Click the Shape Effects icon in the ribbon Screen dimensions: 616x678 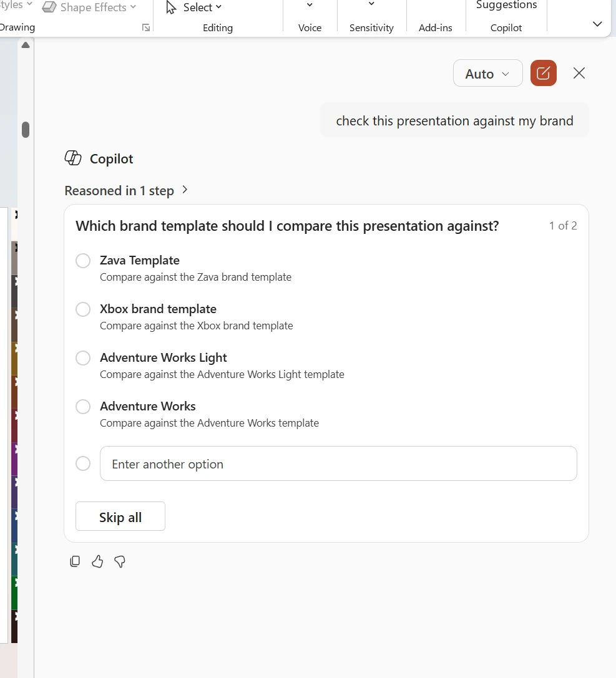click(49, 7)
